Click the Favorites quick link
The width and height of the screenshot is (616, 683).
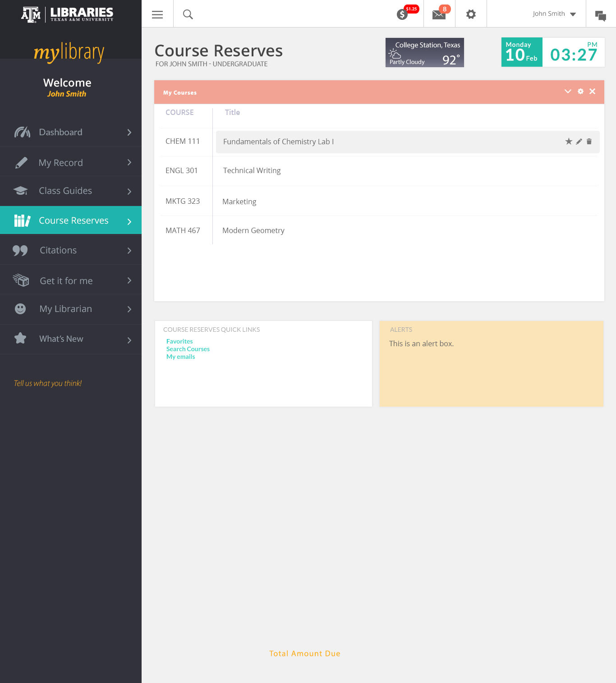[179, 341]
